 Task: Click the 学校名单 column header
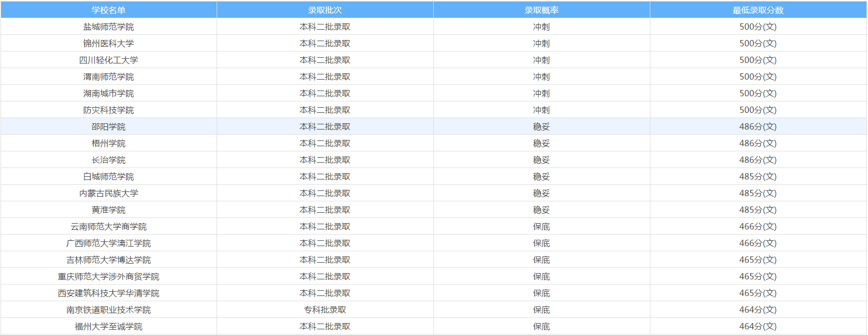click(108, 10)
